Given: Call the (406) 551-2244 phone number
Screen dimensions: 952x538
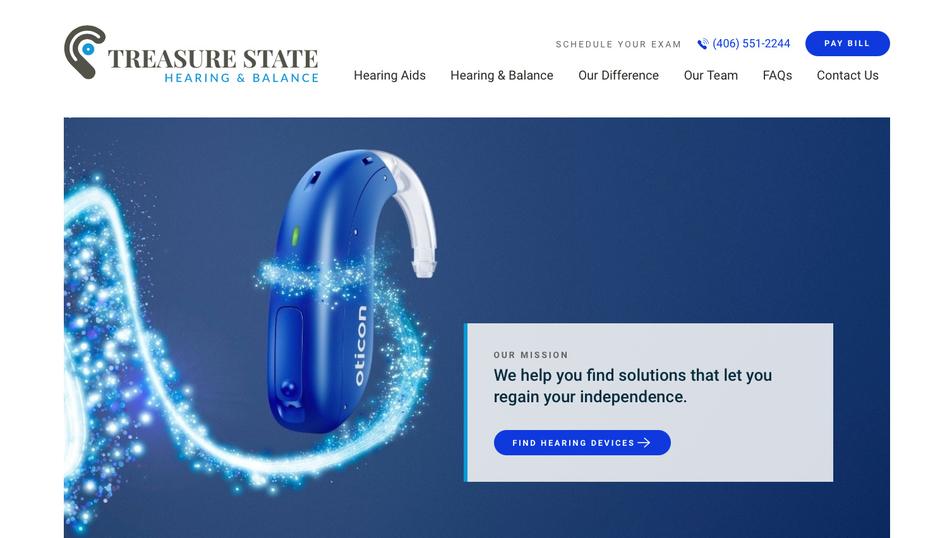Looking at the screenshot, I should (751, 44).
